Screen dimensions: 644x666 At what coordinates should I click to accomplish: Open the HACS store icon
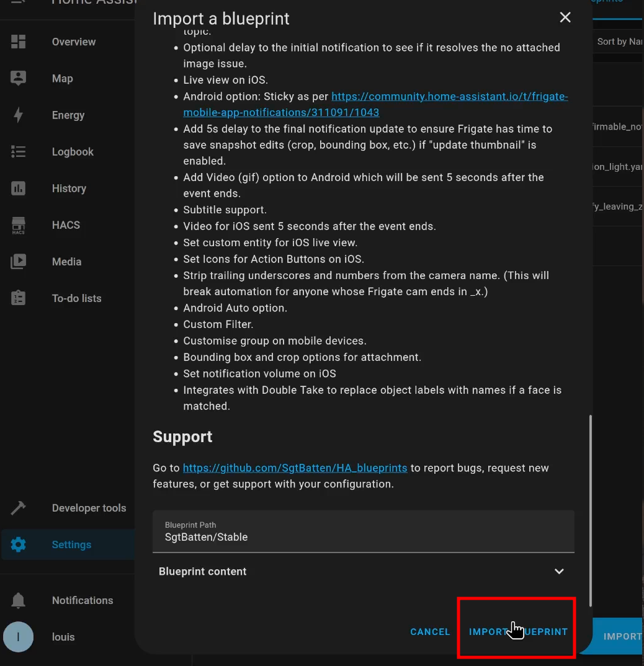18,225
